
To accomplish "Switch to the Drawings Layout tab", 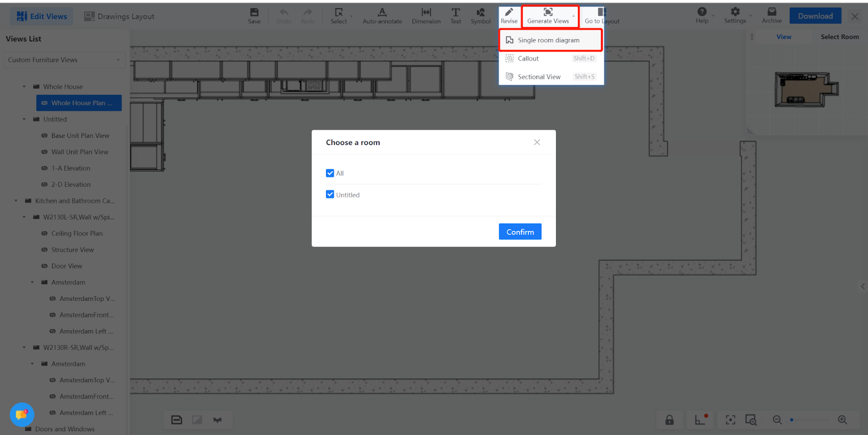I will (x=119, y=16).
